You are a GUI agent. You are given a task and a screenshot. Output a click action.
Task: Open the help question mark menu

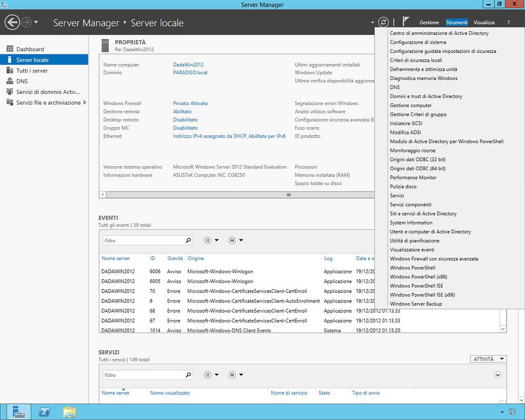[508, 23]
